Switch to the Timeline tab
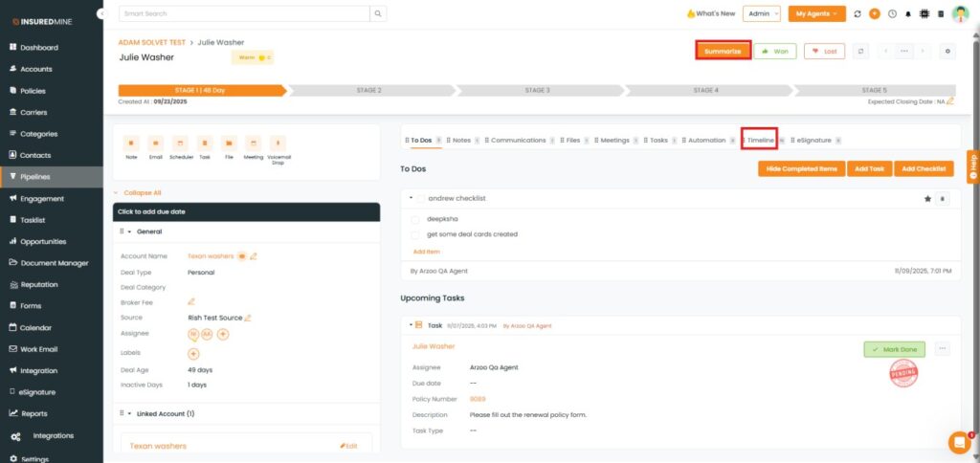Image resolution: width=980 pixels, height=463 pixels. click(x=760, y=140)
